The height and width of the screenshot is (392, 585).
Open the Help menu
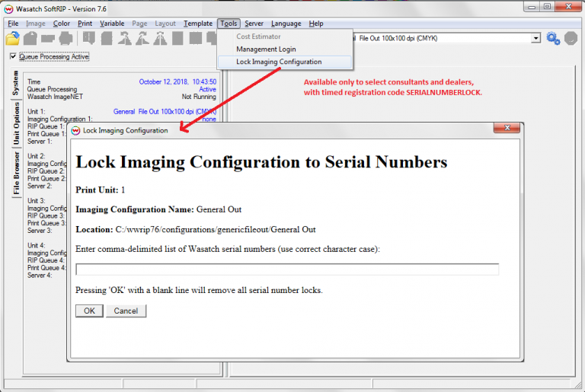[316, 24]
